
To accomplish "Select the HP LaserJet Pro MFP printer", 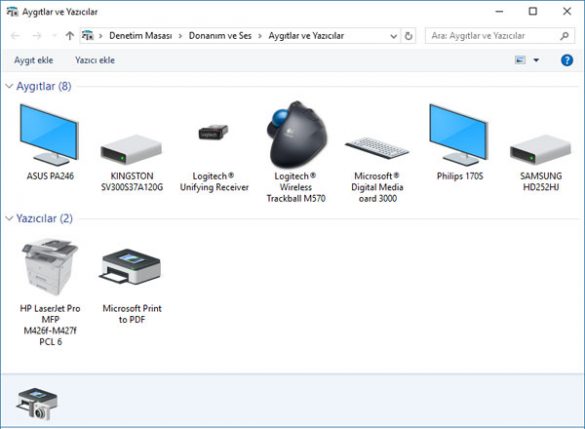I will [x=50, y=267].
